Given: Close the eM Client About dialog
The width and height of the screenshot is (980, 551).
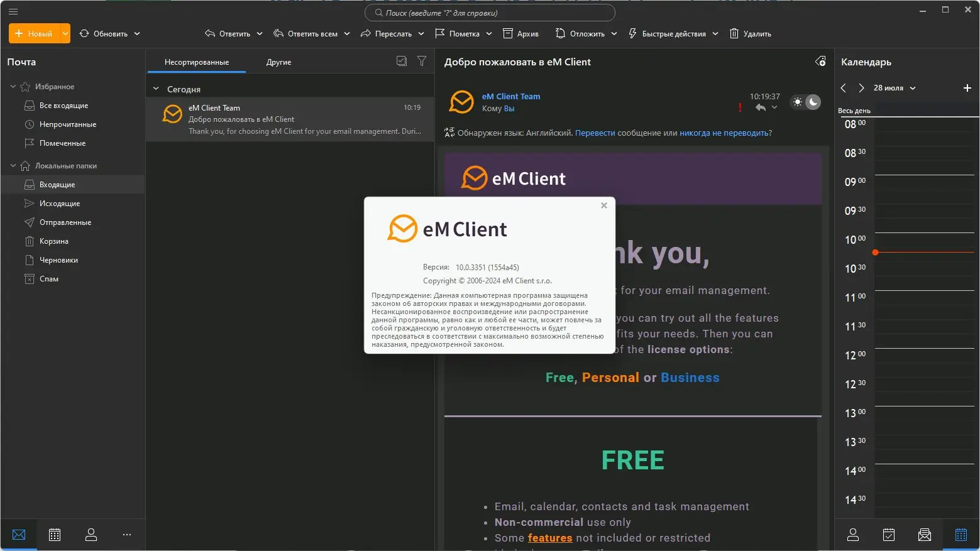Looking at the screenshot, I should click(x=604, y=205).
